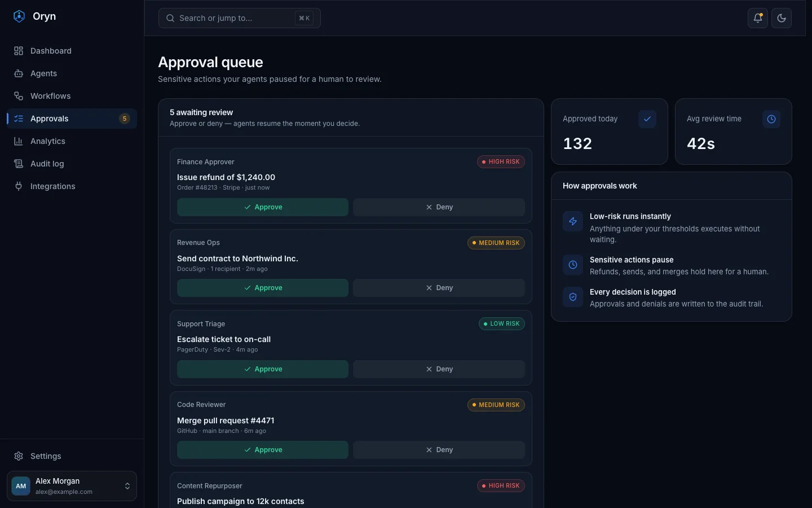Click the Approved today checkmark icon
812x508 pixels.
647,119
